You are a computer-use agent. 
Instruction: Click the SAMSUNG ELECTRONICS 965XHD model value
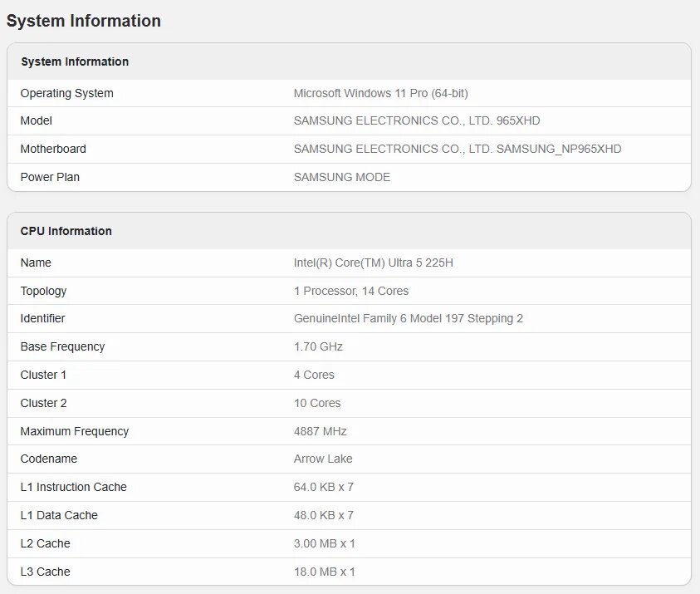tap(417, 120)
